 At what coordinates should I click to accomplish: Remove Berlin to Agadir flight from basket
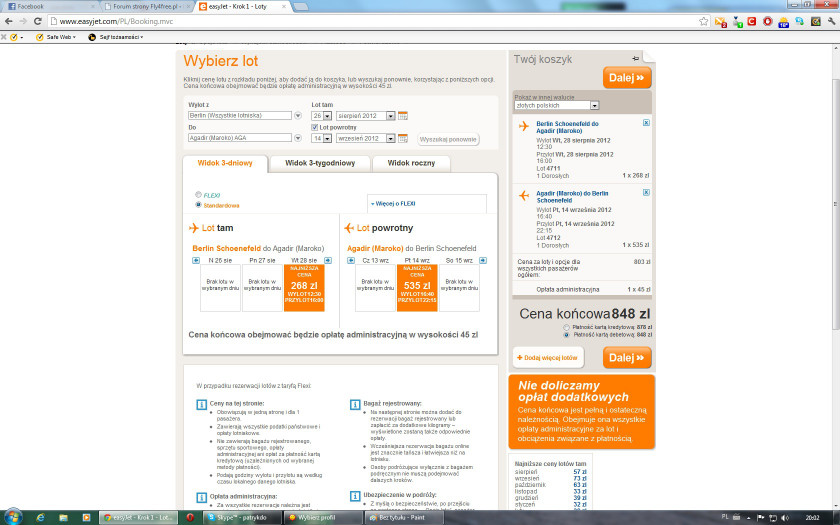(x=646, y=123)
